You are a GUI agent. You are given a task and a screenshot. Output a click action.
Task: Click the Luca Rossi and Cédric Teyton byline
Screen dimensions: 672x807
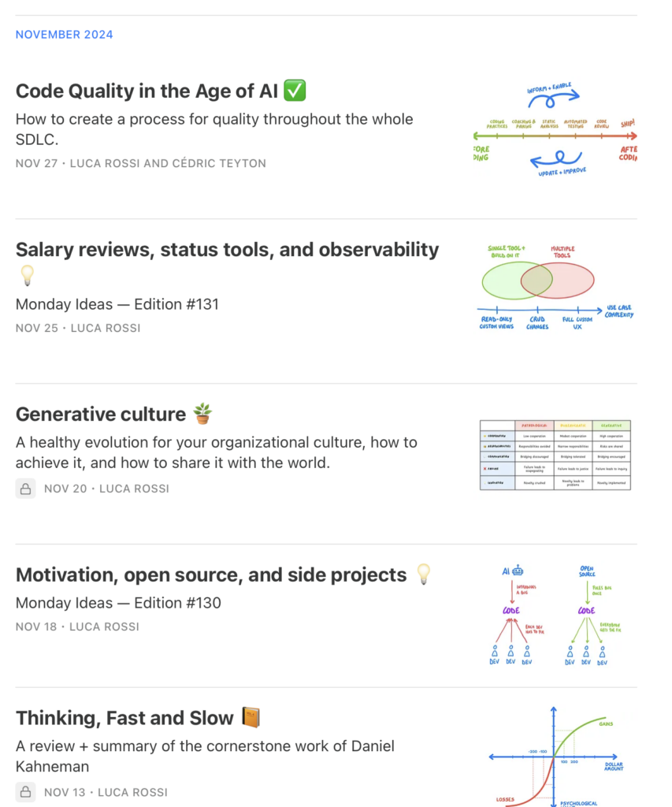point(169,163)
